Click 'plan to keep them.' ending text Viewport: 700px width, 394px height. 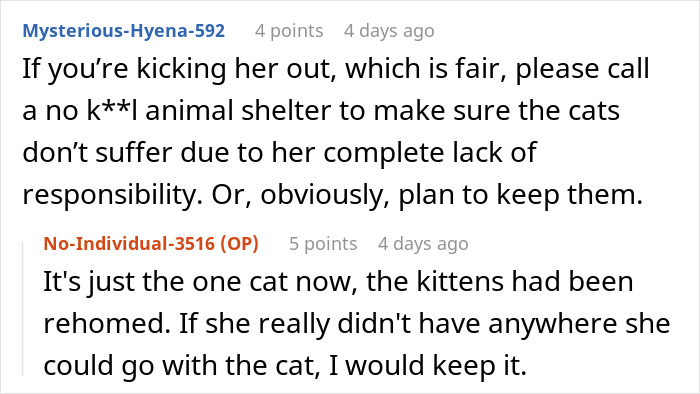[x=520, y=195]
